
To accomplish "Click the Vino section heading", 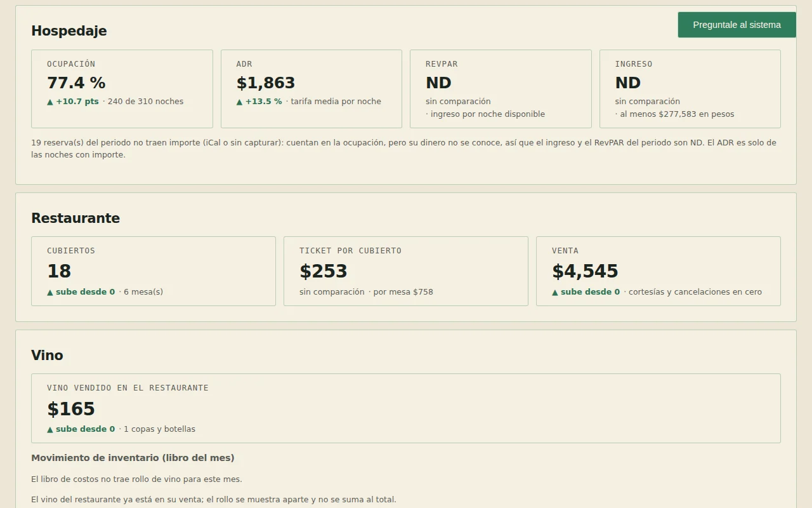I will (47, 355).
